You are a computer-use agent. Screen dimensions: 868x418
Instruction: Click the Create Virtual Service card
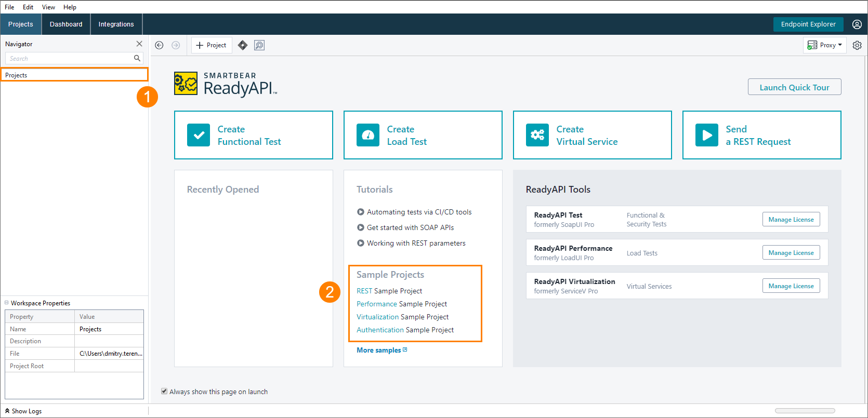tap(593, 135)
